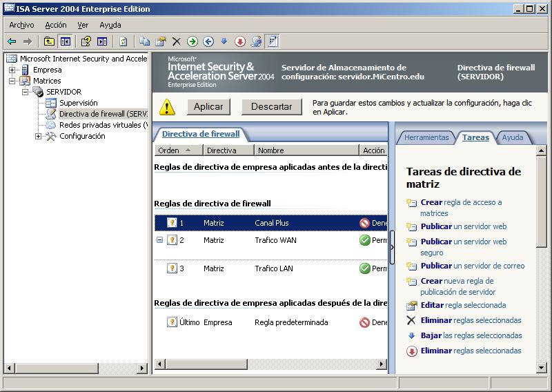Toggle the console tree show/hide toolbar button
This screenshot has height=392, width=552.
tap(65, 41)
